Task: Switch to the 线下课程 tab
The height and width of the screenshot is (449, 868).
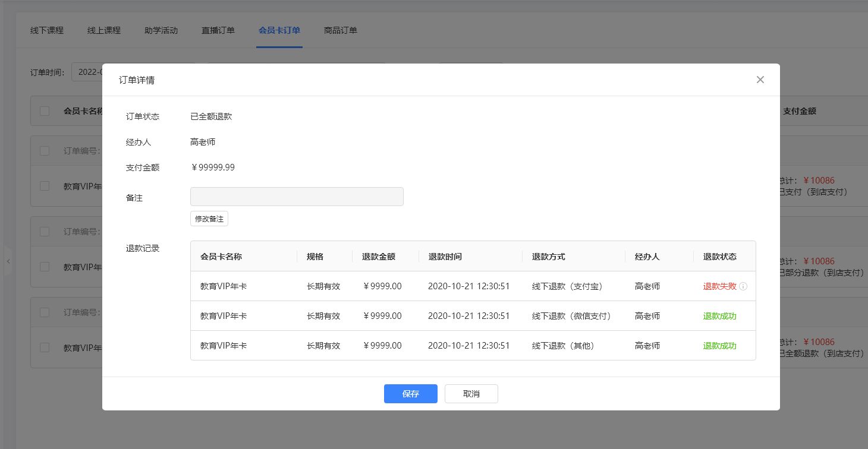Action: coord(47,30)
